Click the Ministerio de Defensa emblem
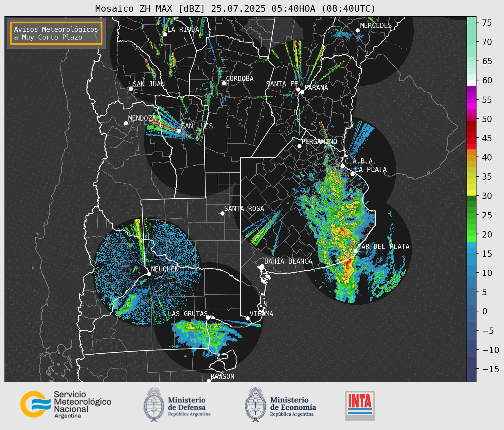 154,405
